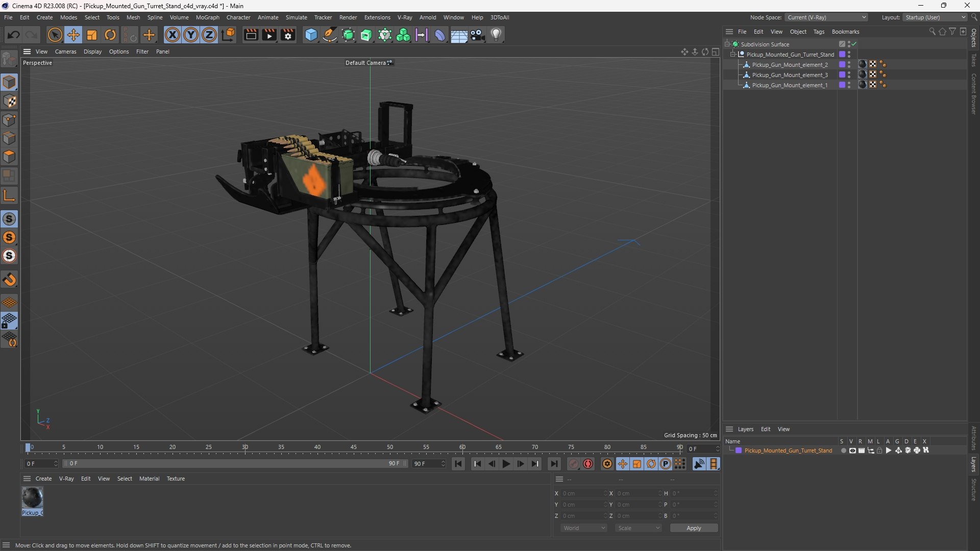Click Record Active Objects button
This screenshot has width=980, height=551.
[x=574, y=464]
